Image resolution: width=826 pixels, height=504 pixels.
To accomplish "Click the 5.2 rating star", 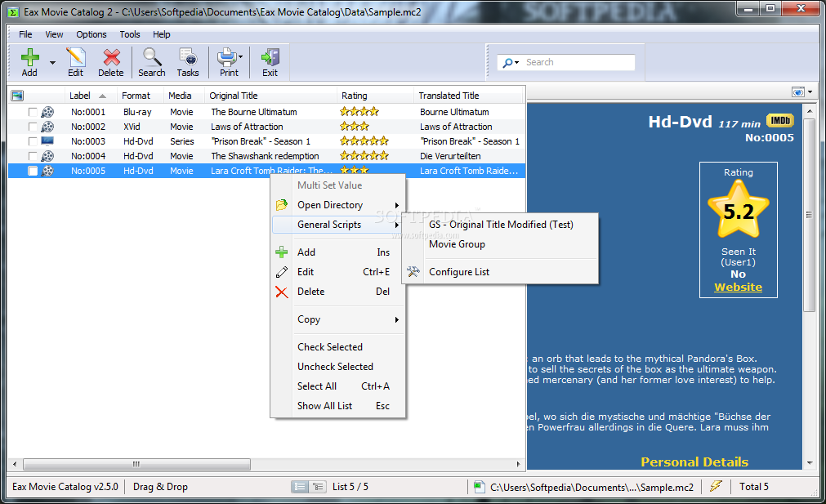I will pyautogui.click(x=739, y=210).
